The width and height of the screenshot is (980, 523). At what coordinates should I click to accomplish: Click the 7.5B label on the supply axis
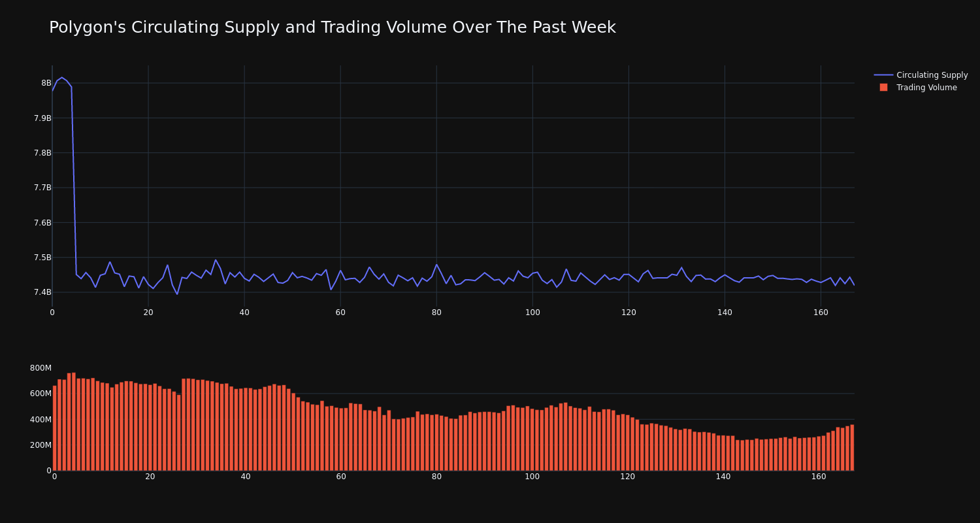42,258
